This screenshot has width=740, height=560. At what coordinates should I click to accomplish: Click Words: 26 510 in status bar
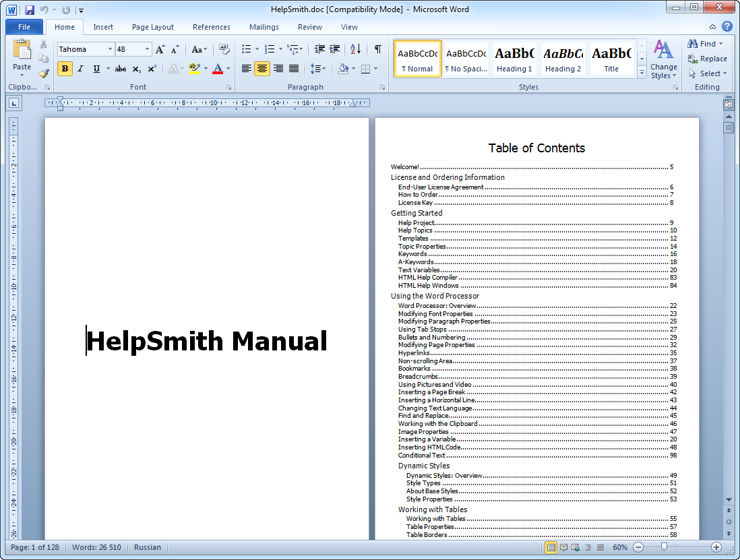point(97,547)
